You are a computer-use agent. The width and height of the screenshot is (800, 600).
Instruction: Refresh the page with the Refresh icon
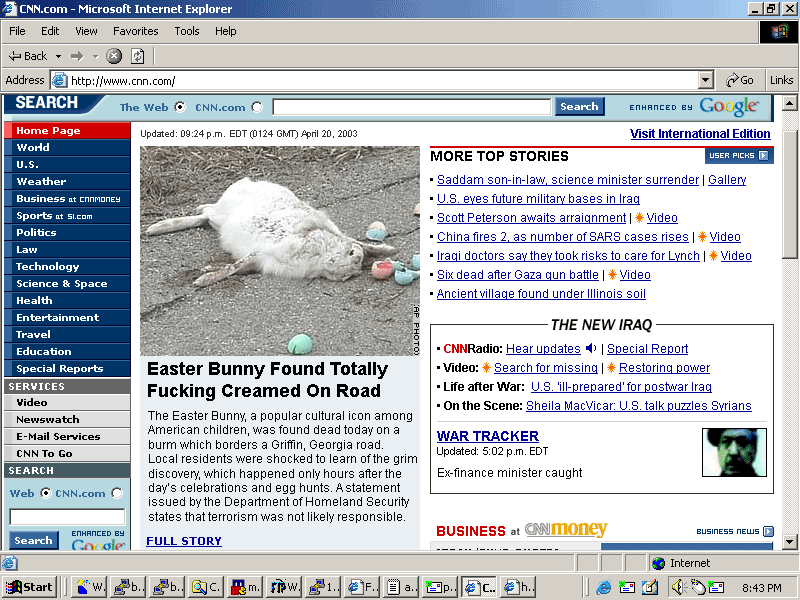[138, 56]
